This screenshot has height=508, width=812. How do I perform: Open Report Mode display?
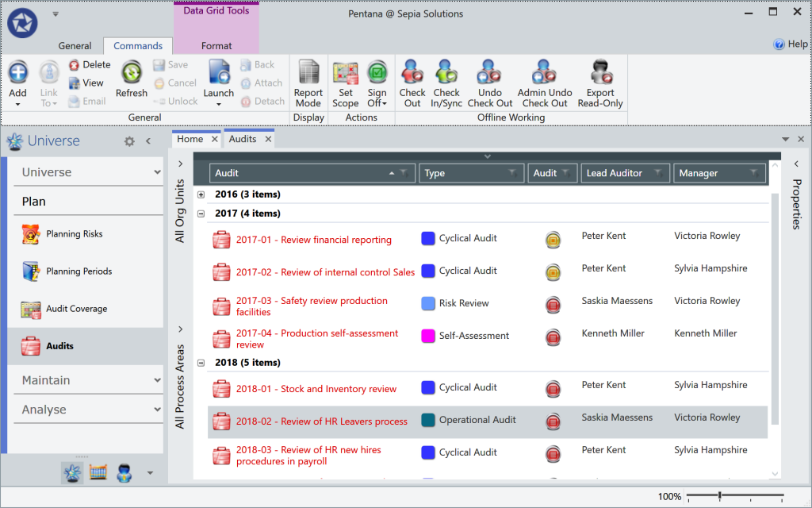308,74
